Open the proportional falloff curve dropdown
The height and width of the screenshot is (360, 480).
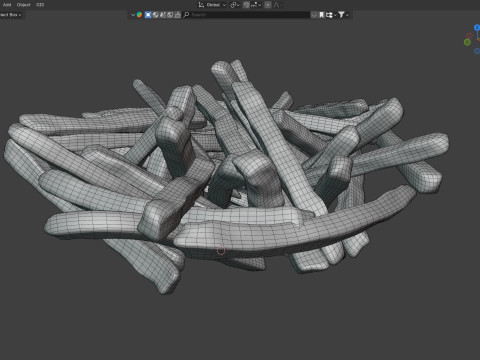(x=277, y=5)
